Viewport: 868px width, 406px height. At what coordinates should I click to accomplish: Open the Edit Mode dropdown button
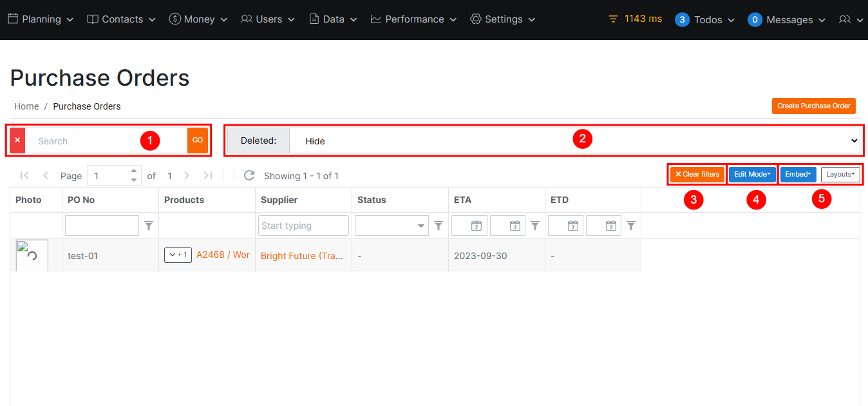tap(752, 174)
